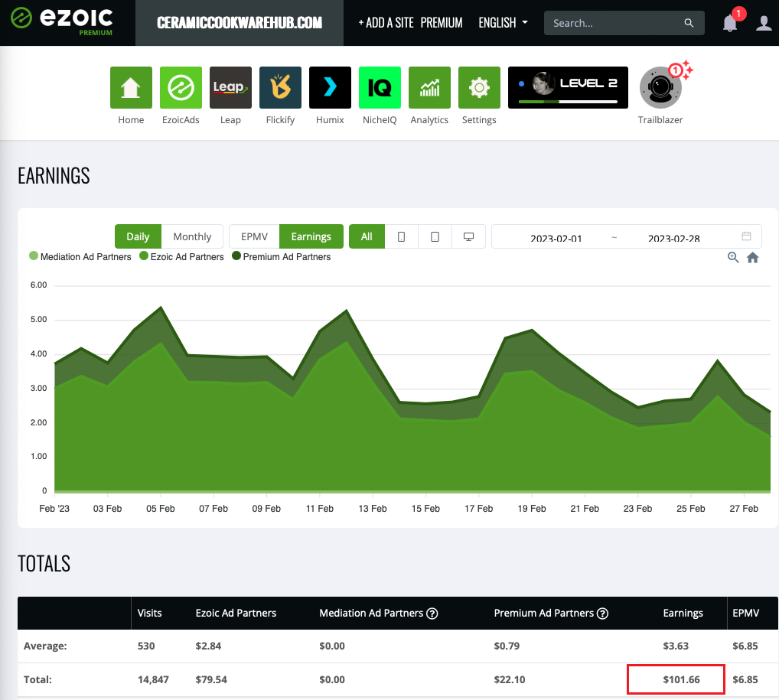The width and height of the screenshot is (779, 700).
Task: Open the Premium menu link
Action: tap(442, 23)
